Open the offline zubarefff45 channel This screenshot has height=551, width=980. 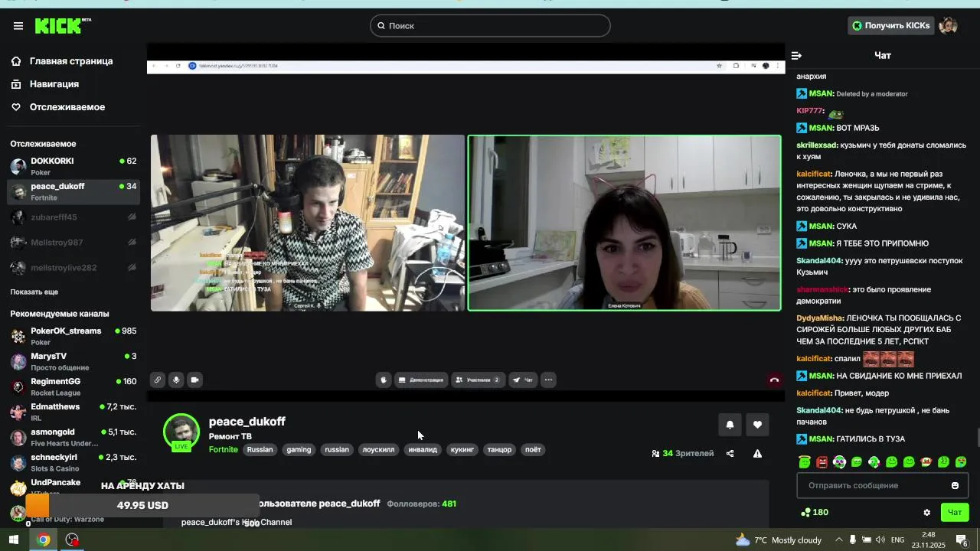[73, 217]
